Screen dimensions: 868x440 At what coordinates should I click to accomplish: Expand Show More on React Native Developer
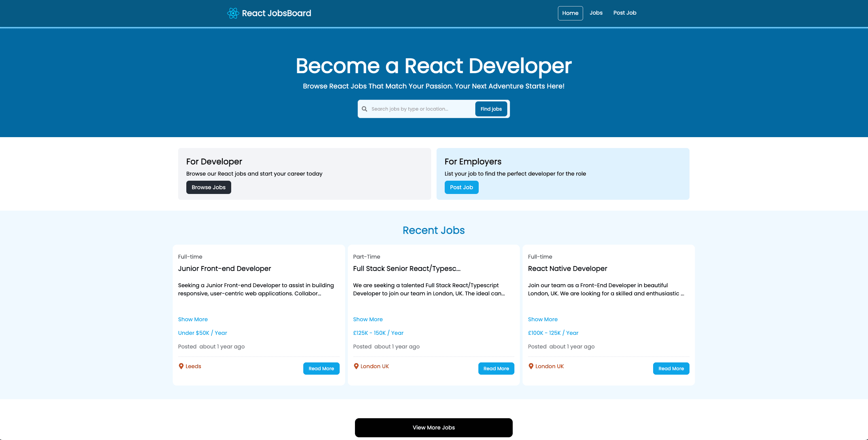[543, 319]
